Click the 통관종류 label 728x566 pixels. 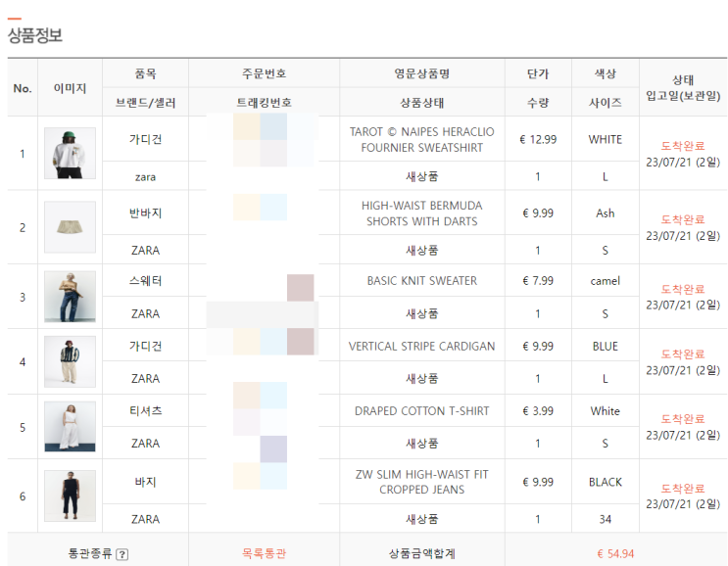(90, 553)
